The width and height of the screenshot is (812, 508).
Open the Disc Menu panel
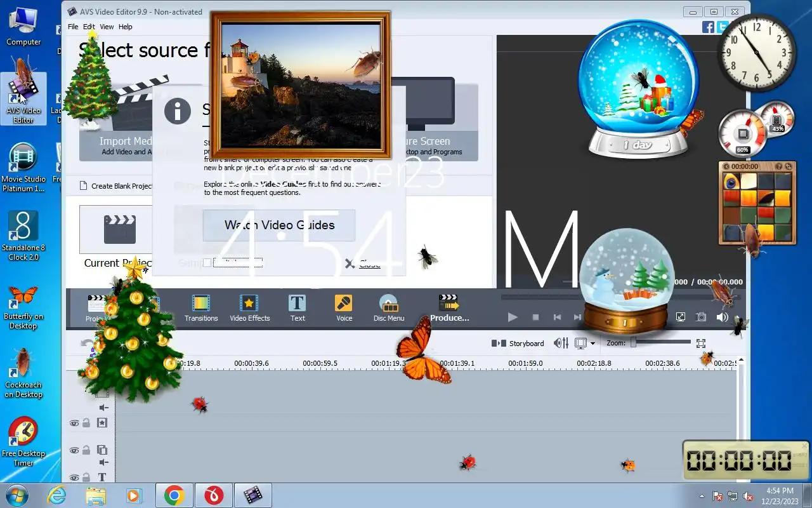[388, 308]
